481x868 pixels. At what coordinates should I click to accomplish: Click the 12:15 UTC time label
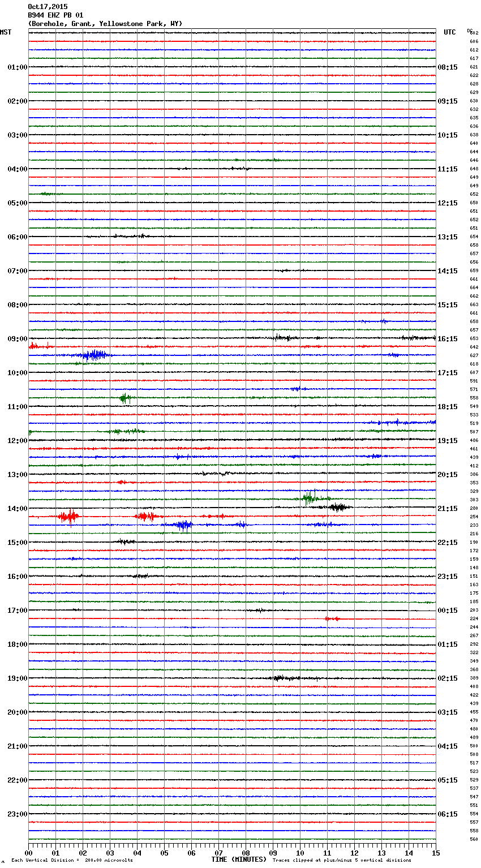tap(448, 203)
